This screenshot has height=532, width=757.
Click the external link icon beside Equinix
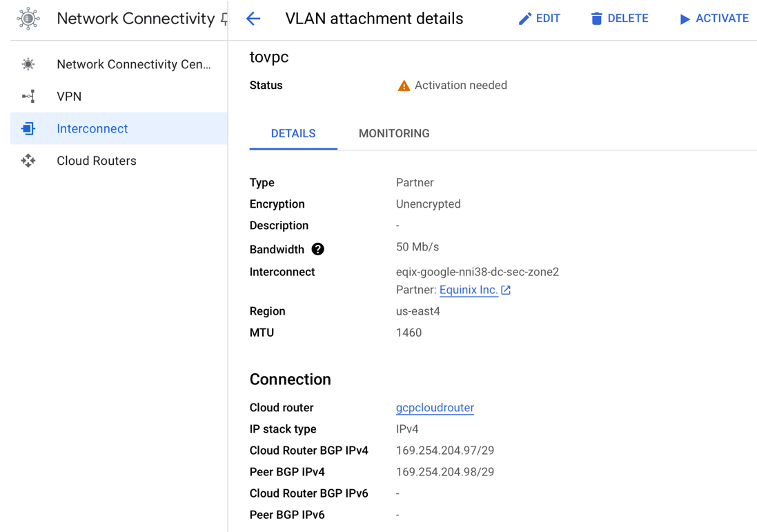click(x=506, y=290)
